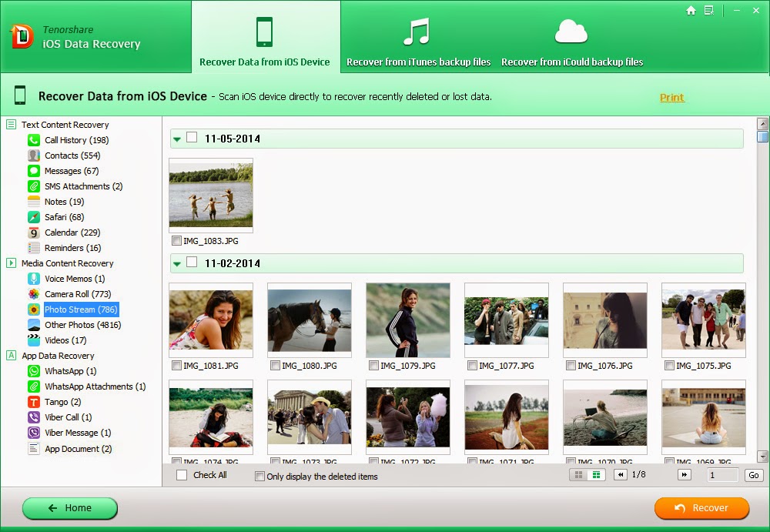
Task: Click the home icon in title bar
Action: 691,10
